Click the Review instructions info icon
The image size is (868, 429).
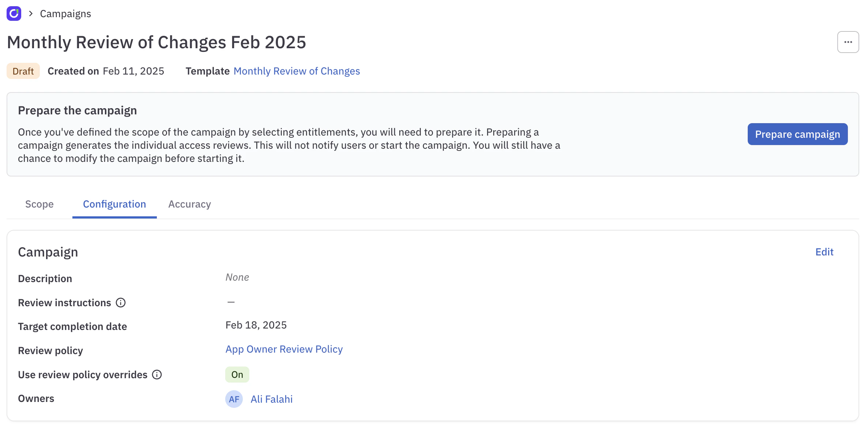[121, 303]
